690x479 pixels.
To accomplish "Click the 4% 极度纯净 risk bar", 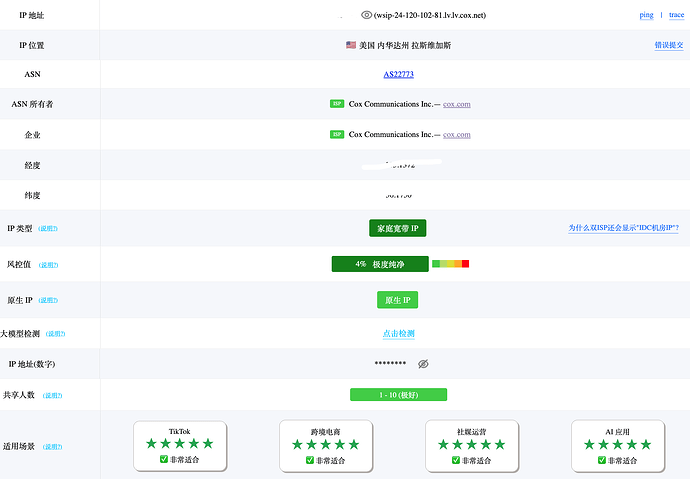I will pyautogui.click(x=380, y=264).
